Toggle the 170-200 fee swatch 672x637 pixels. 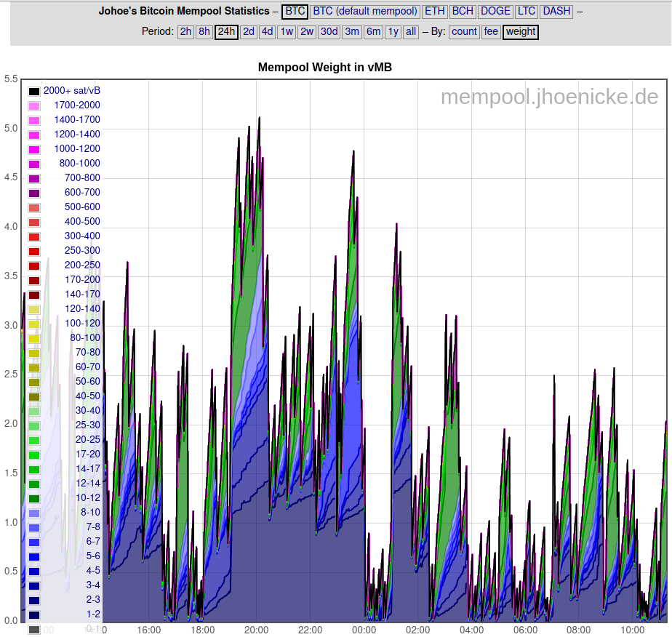click(34, 281)
